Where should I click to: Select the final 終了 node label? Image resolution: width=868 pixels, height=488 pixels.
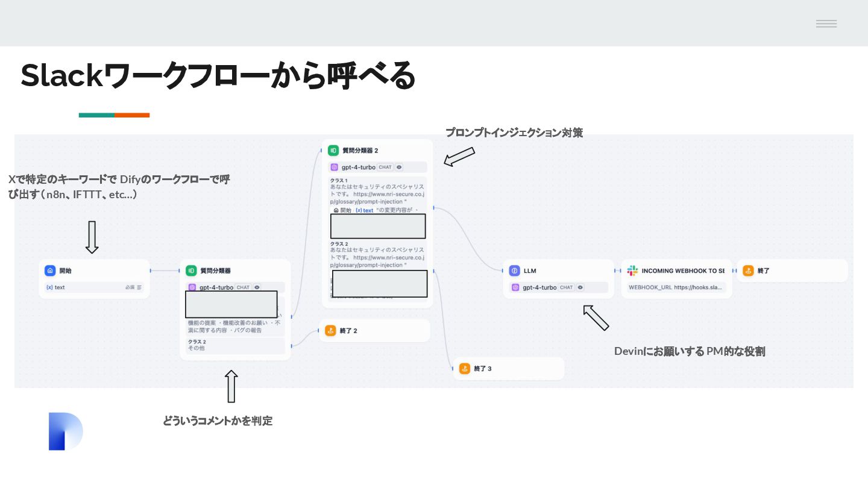point(763,271)
